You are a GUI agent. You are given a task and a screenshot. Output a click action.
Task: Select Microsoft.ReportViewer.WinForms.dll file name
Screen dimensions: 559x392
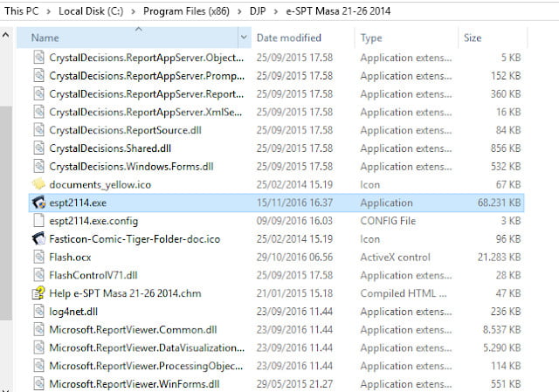click(x=135, y=384)
